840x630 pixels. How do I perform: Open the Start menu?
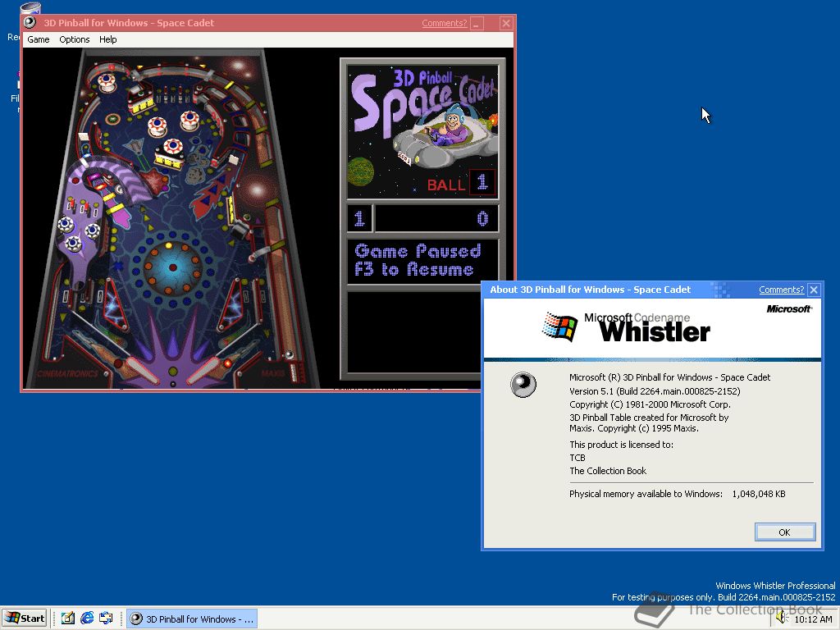tap(24, 619)
